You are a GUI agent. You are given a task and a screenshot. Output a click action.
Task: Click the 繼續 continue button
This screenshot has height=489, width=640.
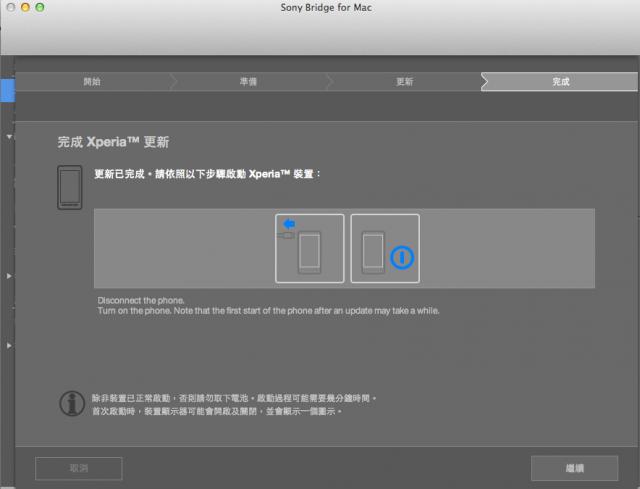click(x=575, y=468)
